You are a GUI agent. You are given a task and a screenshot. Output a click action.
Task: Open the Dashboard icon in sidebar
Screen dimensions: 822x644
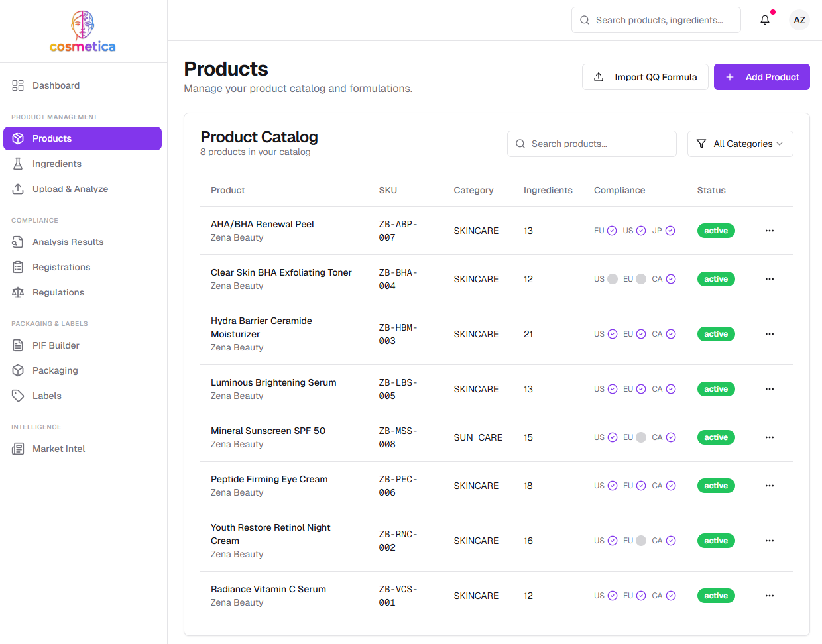point(18,85)
